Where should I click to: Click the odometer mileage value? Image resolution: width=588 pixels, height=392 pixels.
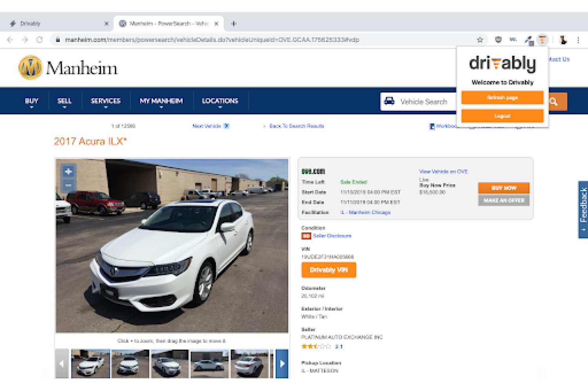click(312, 296)
